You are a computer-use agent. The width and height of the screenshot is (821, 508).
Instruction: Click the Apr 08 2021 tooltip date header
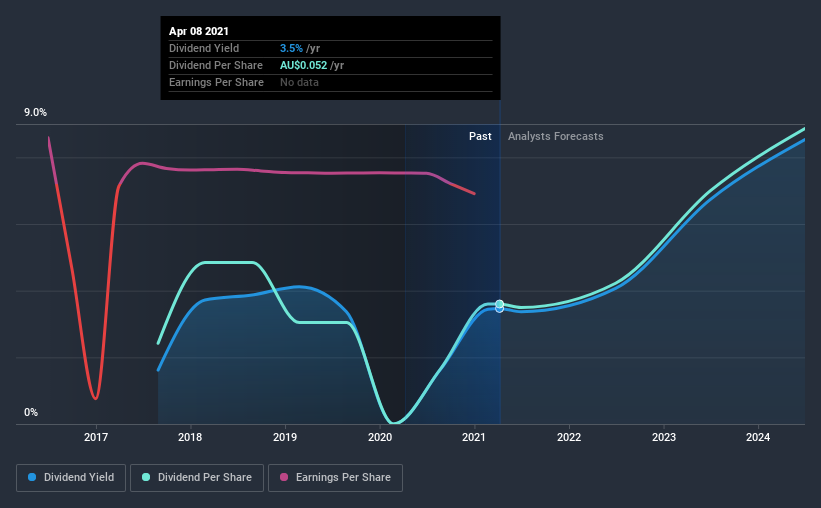click(x=200, y=30)
